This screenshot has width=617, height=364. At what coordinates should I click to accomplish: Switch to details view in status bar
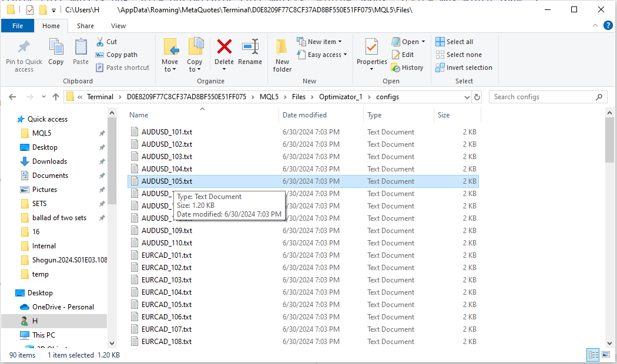(x=593, y=355)
